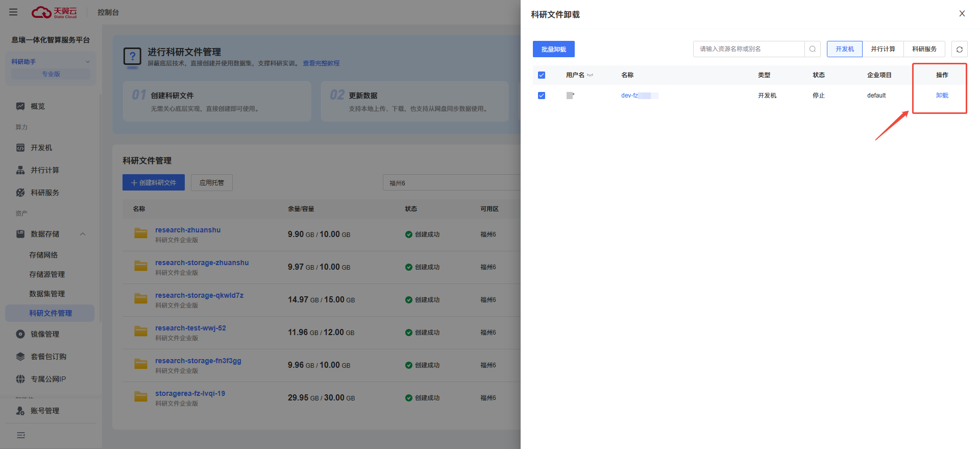This screenshot has width=980, height=449.
Task: Click the search magnifier icon
Action: point(812,49)
